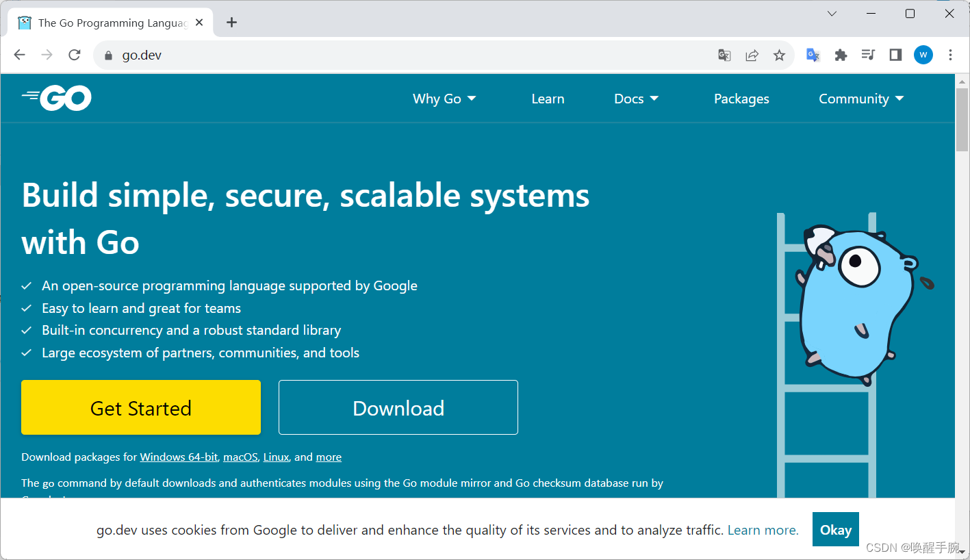
Task: Click the Download button
Action: click(398, 407)
